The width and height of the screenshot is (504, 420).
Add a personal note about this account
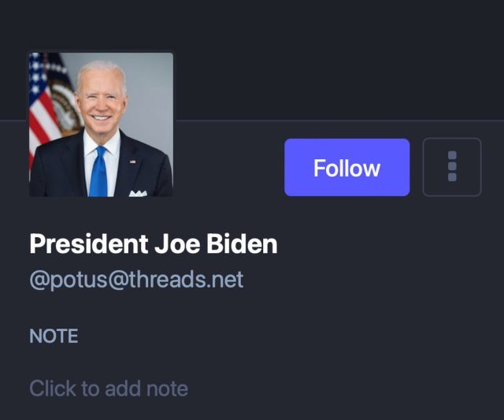pos(109,388)
